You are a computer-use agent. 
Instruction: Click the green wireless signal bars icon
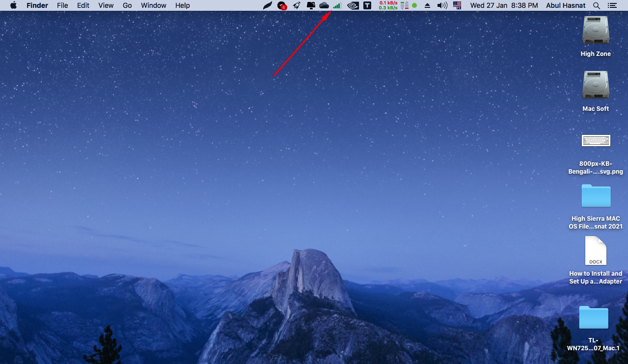pos(337,5)
